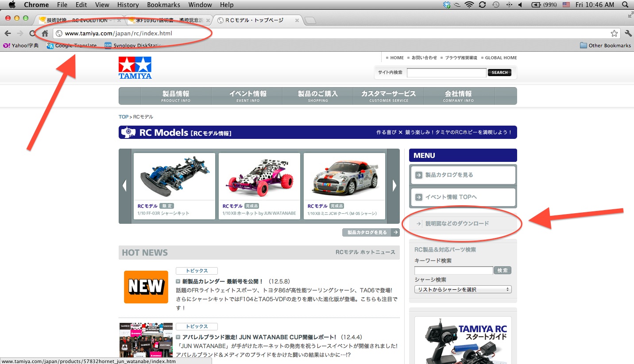Open the カスタマーサービス nav item
Screen dimensions: 634x364
(388, 96)
